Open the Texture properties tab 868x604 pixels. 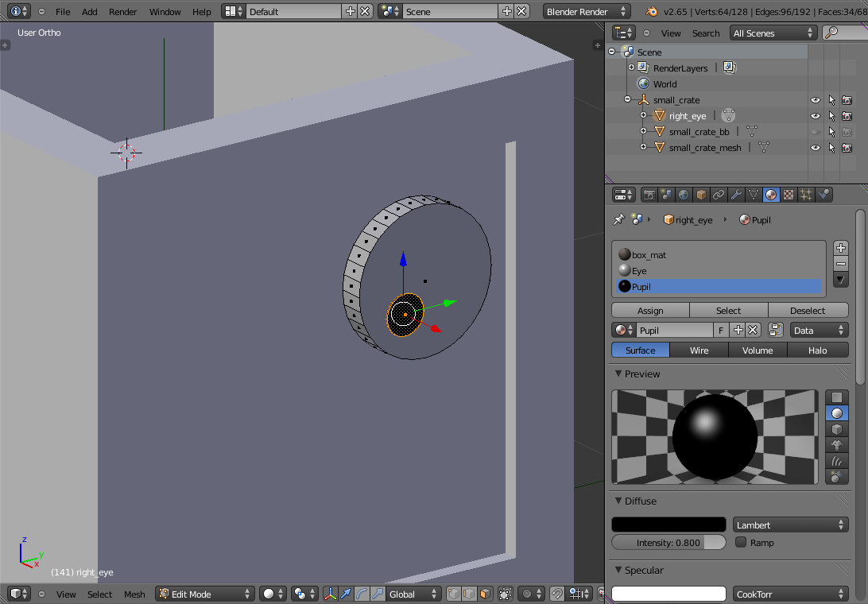[x=789, y=195]
